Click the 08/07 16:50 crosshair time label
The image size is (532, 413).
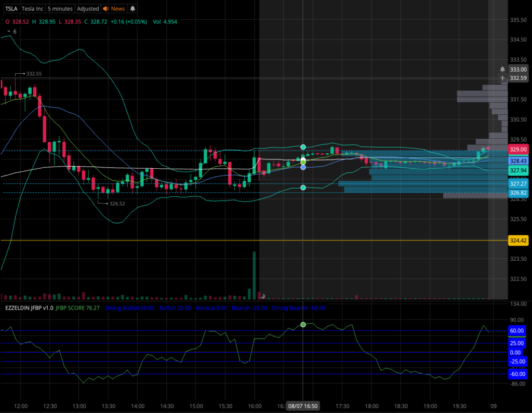303,406
